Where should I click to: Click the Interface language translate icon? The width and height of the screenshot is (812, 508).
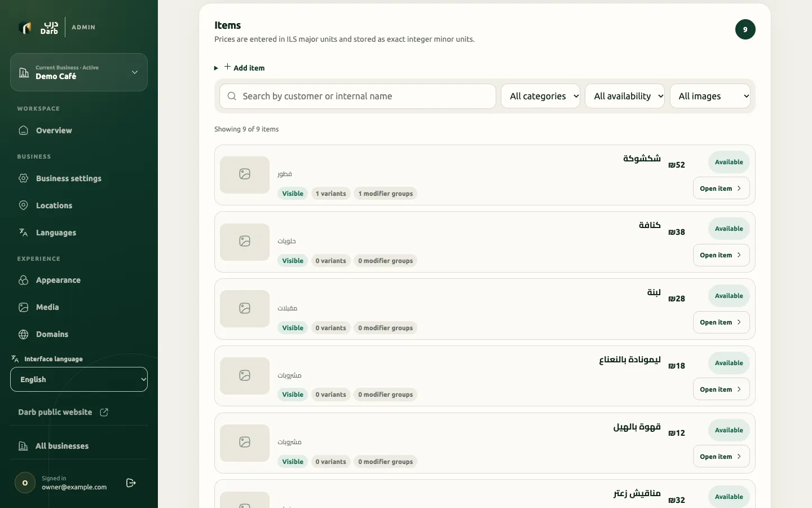[x=15, y=359]
